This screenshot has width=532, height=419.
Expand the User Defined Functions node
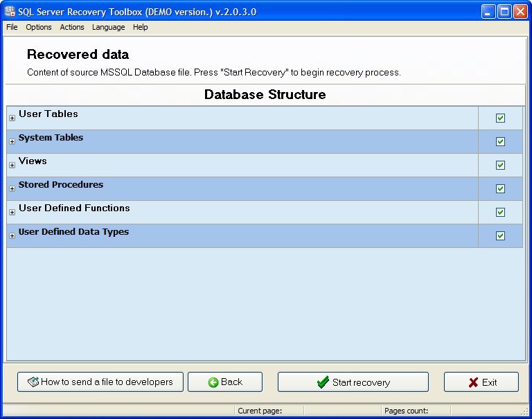12,213
